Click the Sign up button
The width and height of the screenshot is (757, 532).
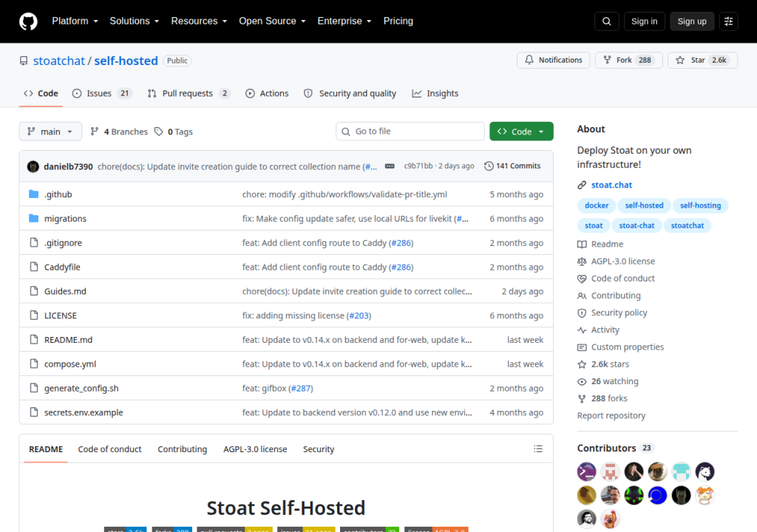692,21
